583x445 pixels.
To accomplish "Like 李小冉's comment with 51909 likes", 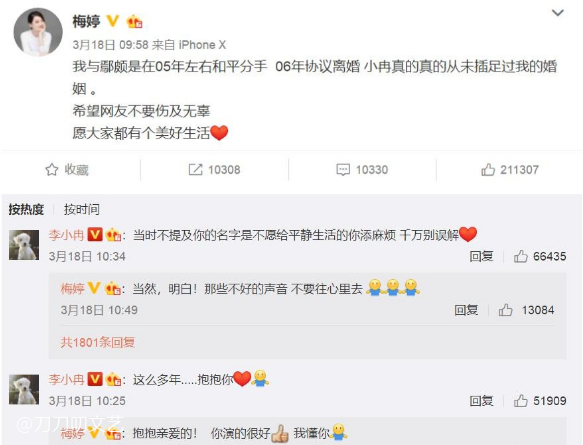I will pos(521,401).
